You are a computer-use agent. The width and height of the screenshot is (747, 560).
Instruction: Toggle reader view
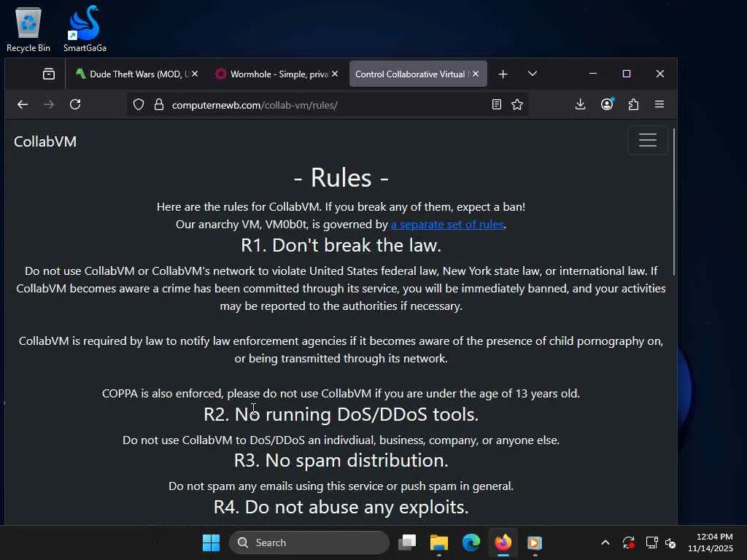pos(496,104)
